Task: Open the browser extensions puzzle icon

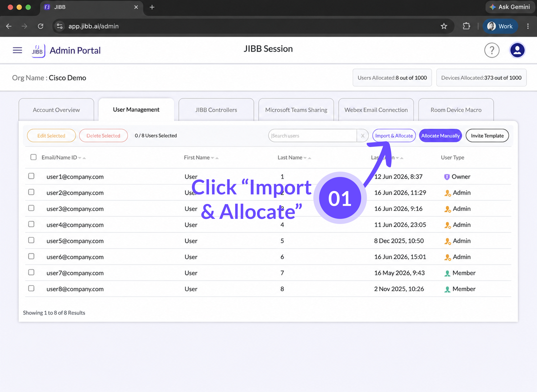Action: (466, 26)
